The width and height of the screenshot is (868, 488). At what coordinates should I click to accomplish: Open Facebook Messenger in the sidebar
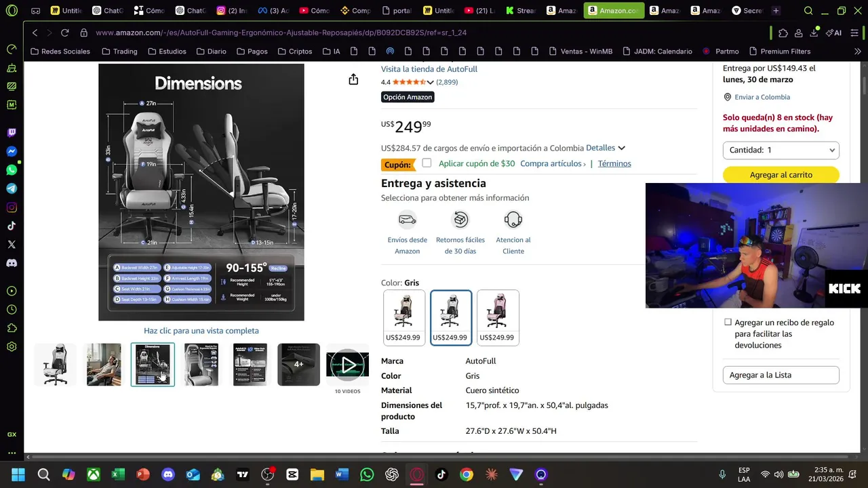click(x=12, y=152)
